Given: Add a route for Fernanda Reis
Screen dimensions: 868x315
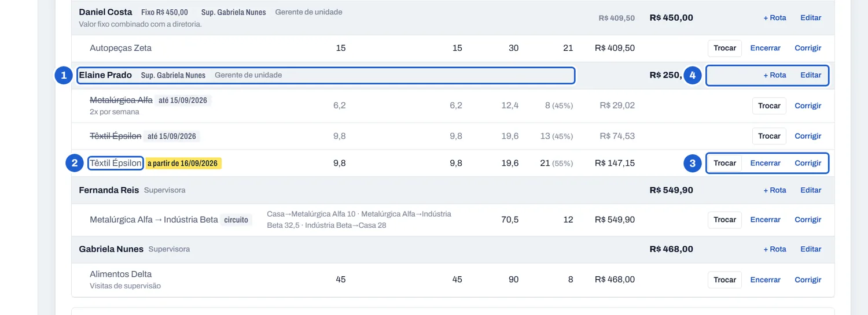Looking at the screenshot, I should [x=775, y=190].
